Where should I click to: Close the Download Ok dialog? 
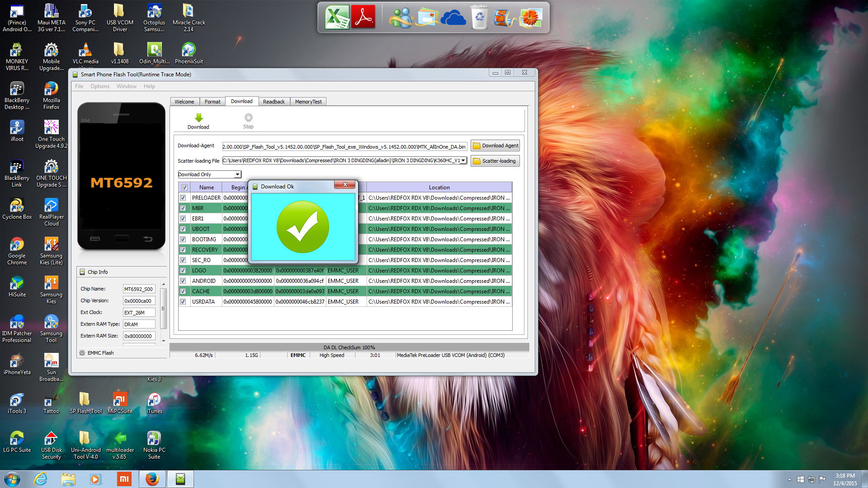[345, 184]
